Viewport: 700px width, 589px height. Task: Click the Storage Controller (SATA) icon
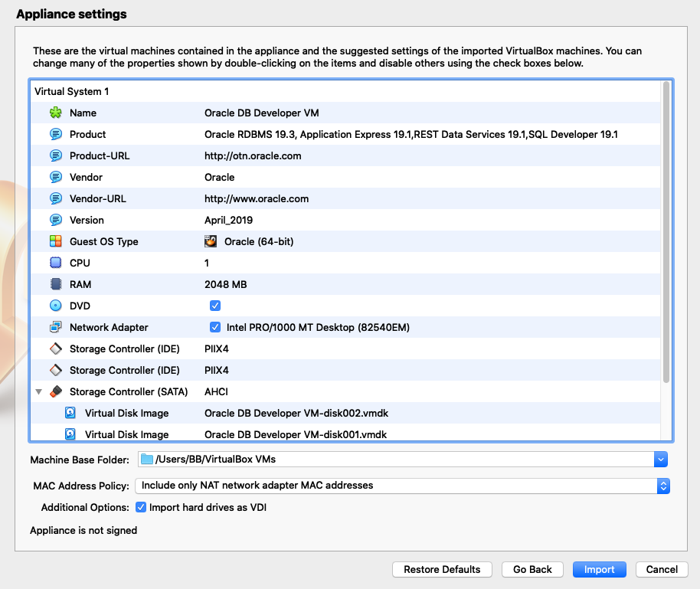[55, 391]
